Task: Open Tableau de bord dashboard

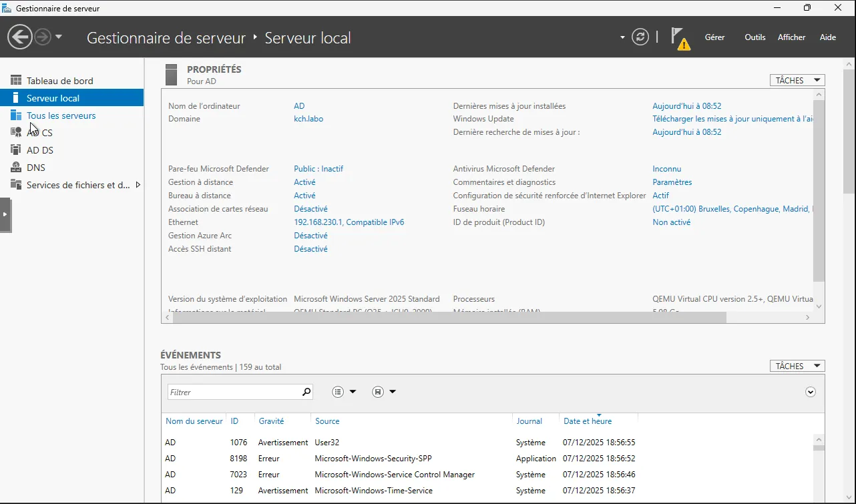Action: click(x=59, y=81)
